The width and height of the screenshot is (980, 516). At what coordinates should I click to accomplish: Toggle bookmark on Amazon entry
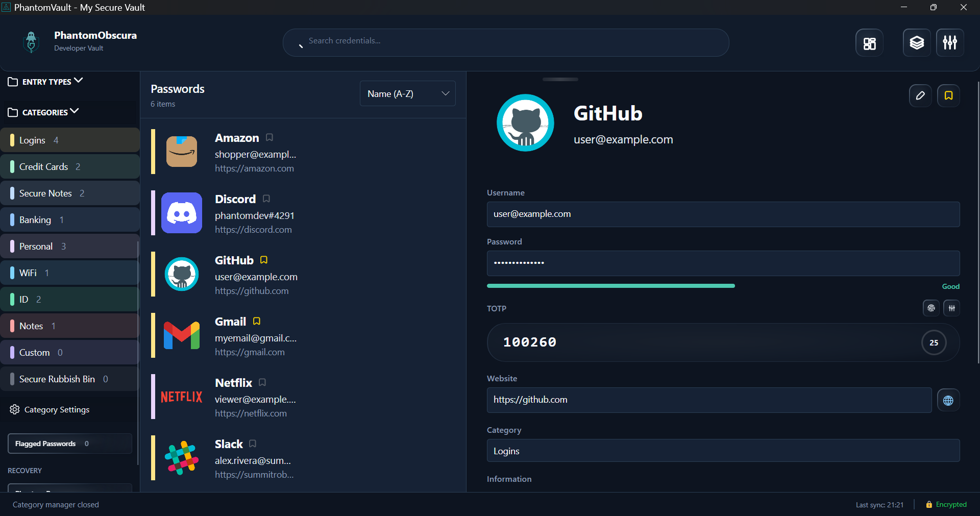(x=269, y=138)
